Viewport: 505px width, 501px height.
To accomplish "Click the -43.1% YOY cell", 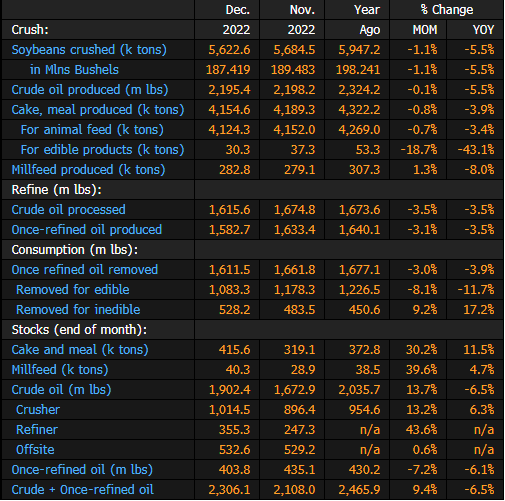I will click(x=476, y=150).
